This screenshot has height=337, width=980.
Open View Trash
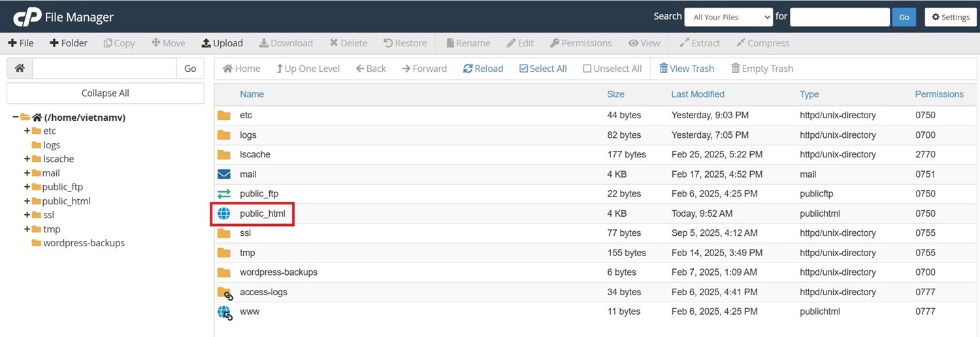[687, 69]
